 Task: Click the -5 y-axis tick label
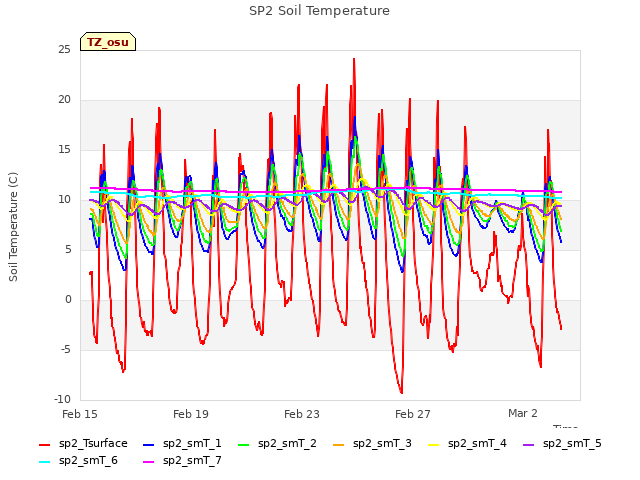[x=66, y=349]
